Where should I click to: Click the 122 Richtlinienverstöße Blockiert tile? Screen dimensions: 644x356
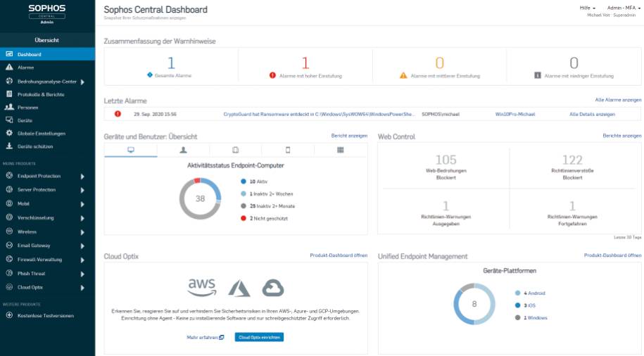572,166
